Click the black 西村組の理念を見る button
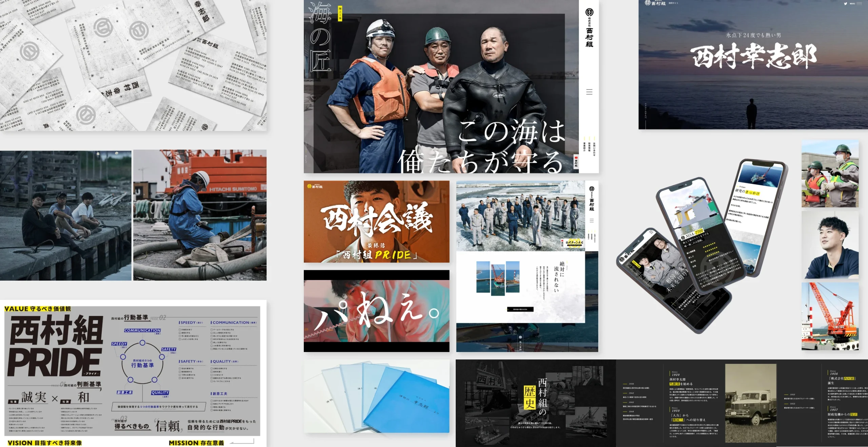Viewport: 868px width, 447px height. (520, 309)
